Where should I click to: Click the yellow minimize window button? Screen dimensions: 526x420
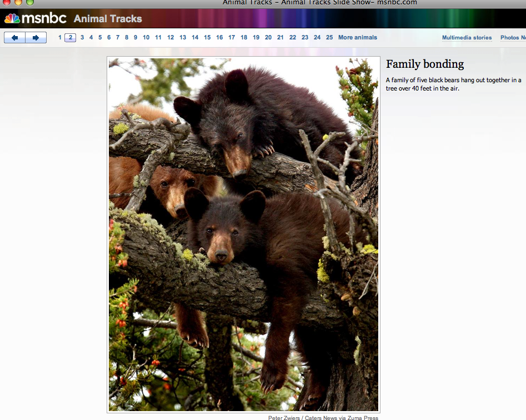[18, 2]
